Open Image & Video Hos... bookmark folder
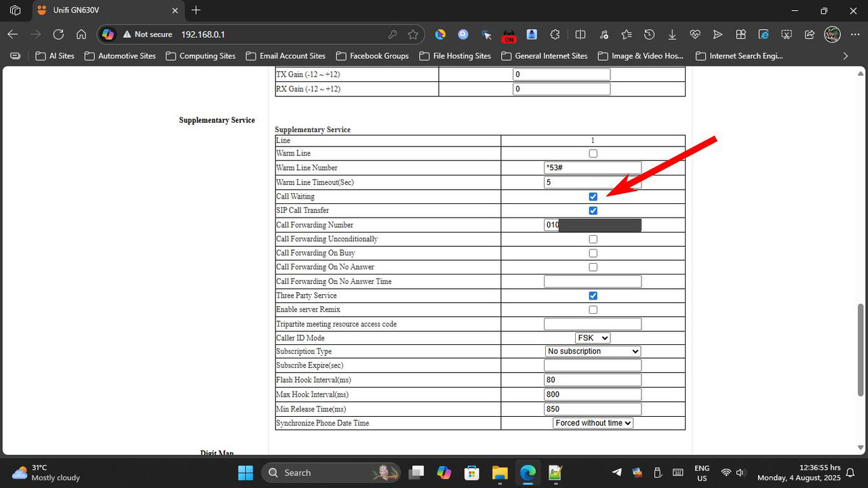This screenshot has height=488, width=868. [642, 56]
